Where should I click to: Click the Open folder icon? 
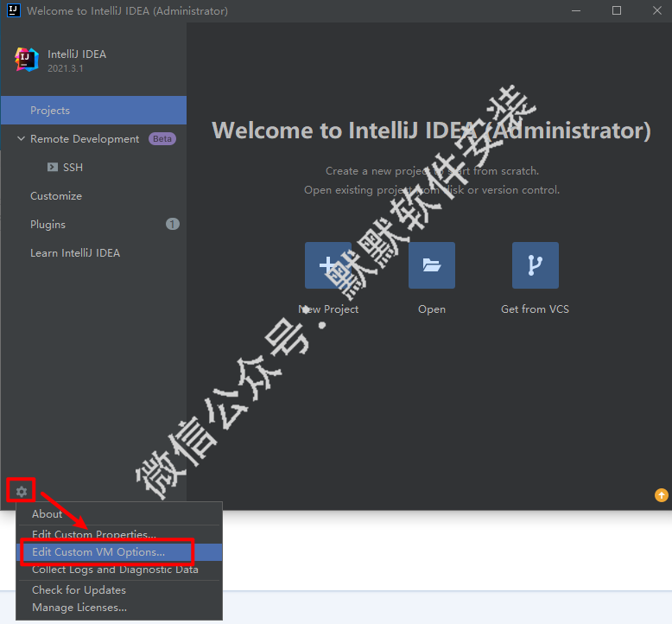[x=432, y=265]
